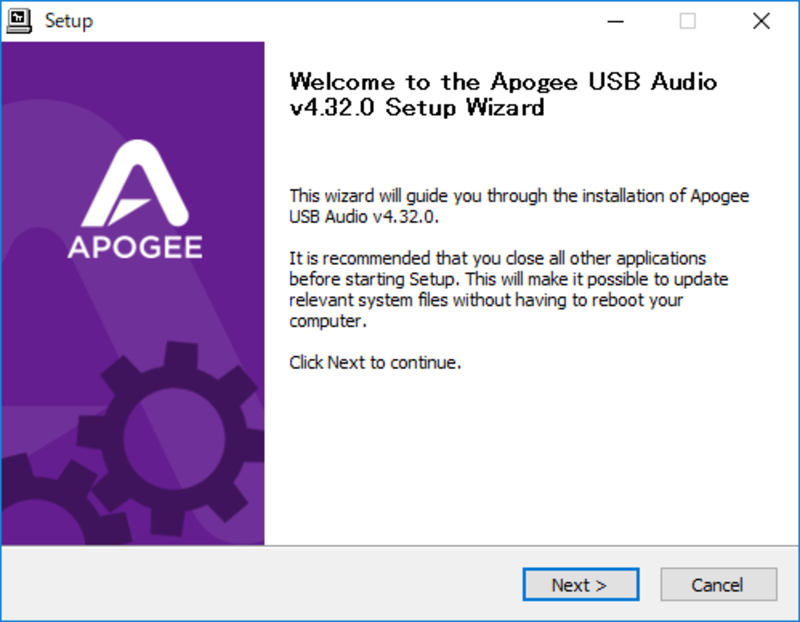Click the grey footer area left of Next
The height and width of the screenshot is (622, 800).
(x=260, y=584)
